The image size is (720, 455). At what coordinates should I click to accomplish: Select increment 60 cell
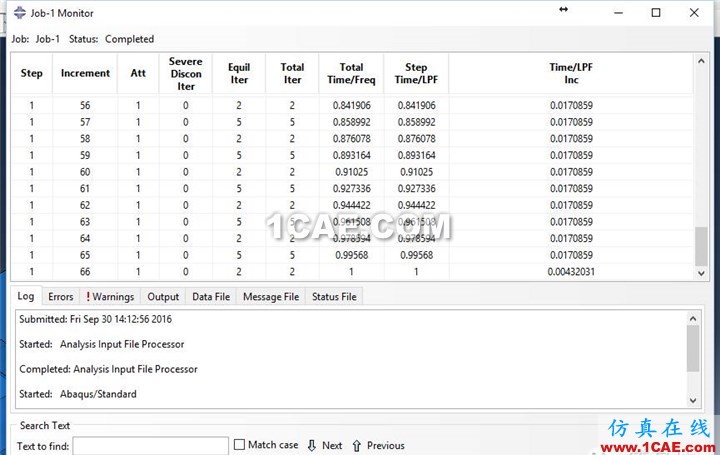pyautogui.click(x=85, y=172)
